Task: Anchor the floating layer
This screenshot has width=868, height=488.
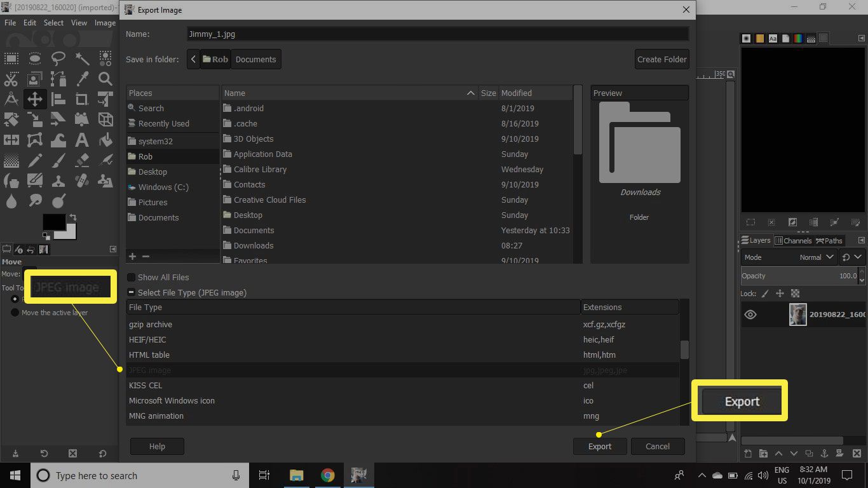Action: (x=824, y=454)
